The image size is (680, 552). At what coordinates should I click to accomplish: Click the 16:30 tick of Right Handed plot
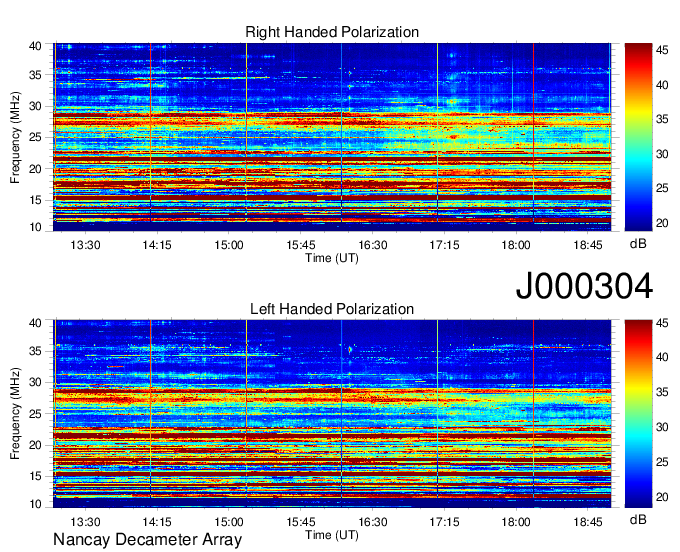(373, 245)
